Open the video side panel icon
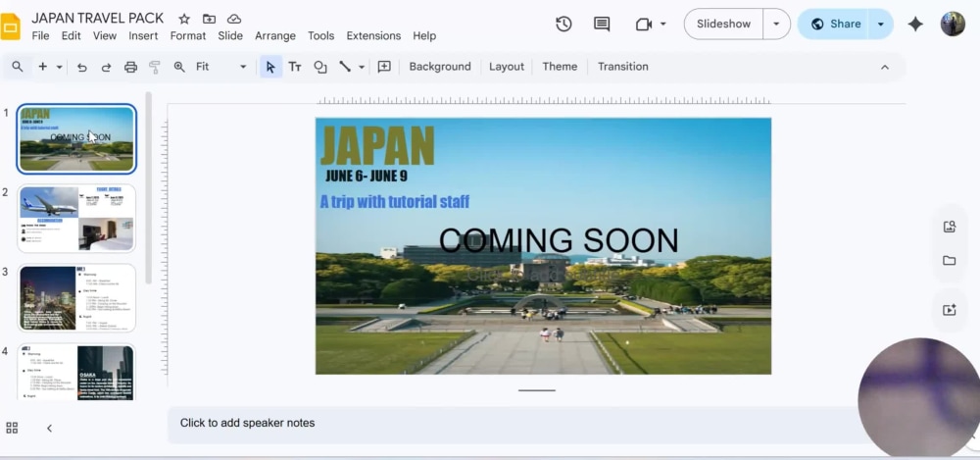 click(950, 310)
